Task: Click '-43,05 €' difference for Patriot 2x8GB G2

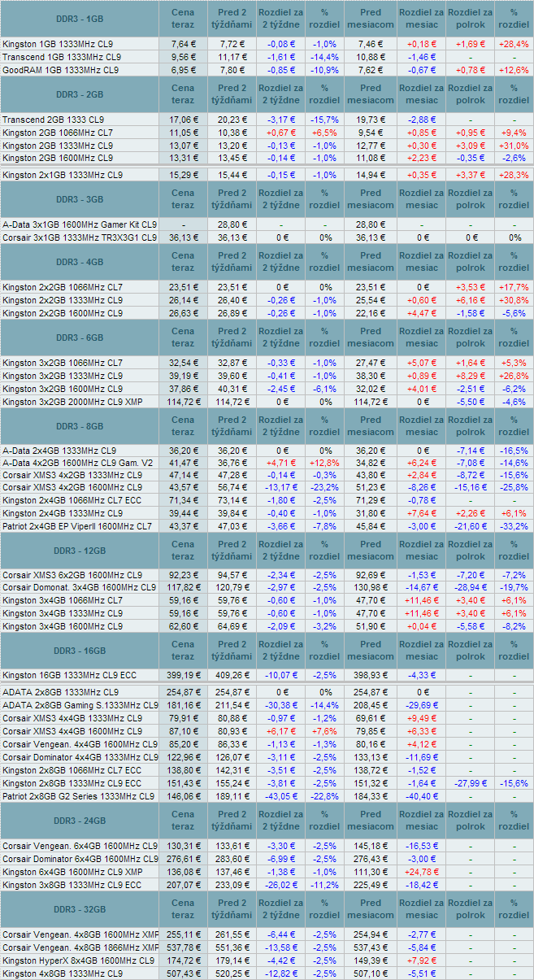Action: [x=280, y=795]
